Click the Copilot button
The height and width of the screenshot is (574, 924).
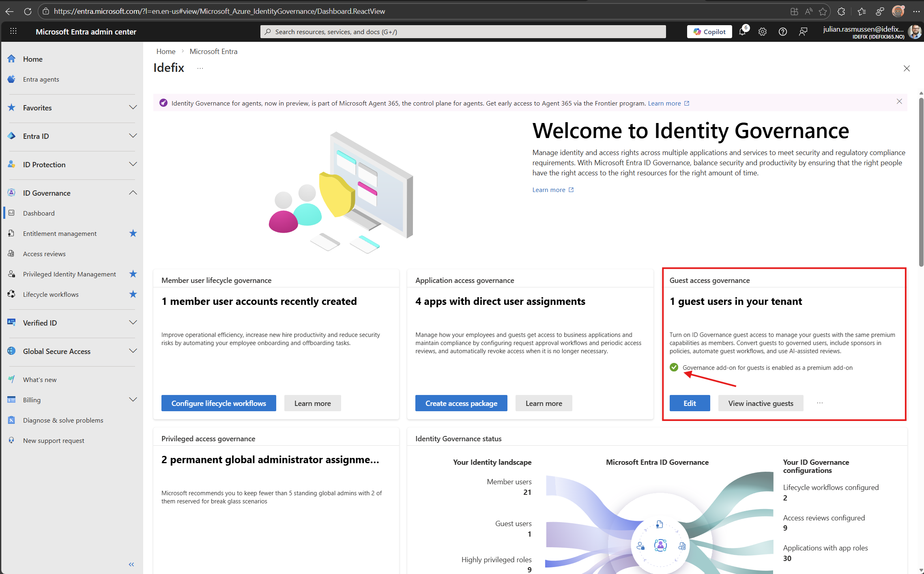point(709,32)
